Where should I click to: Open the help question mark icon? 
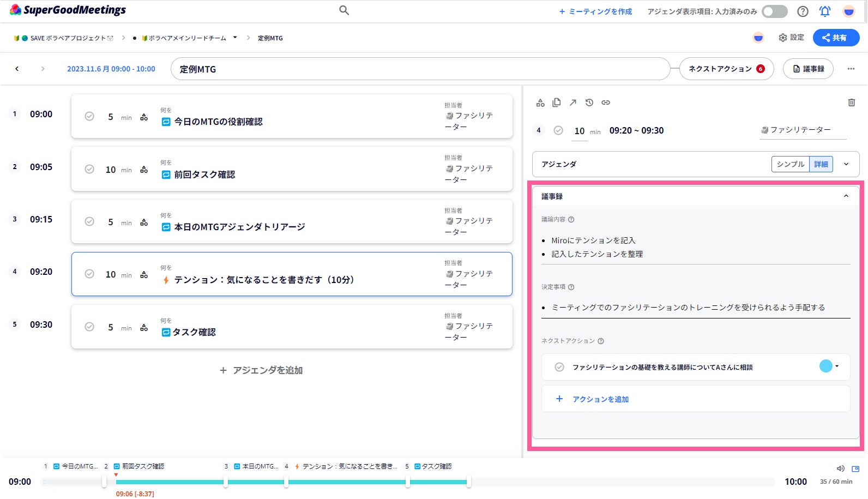[x=803, y=11]
